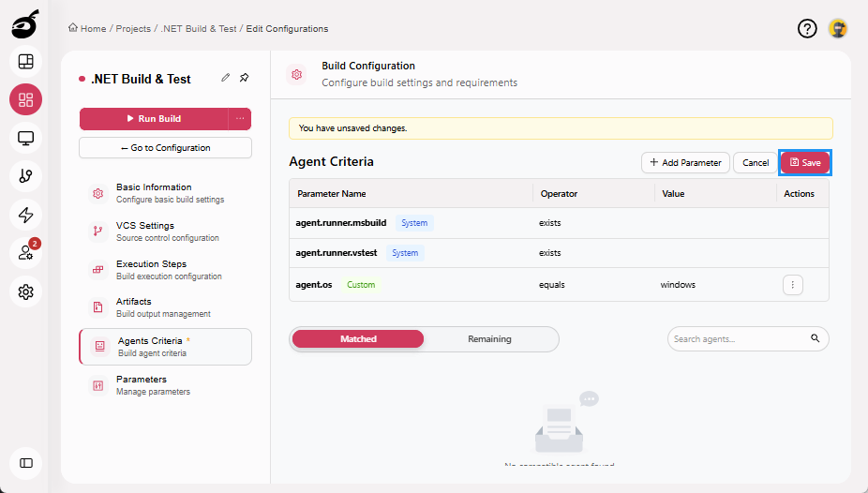Open the lightning bolt icon in sidebar

point(25,215)
